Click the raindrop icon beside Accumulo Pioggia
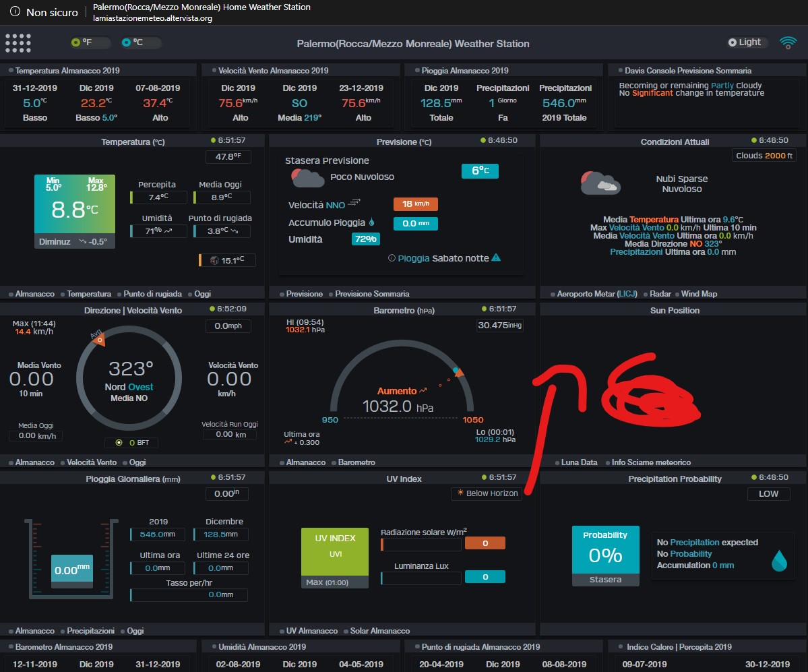The image size is (808, 672). [371, 222]
